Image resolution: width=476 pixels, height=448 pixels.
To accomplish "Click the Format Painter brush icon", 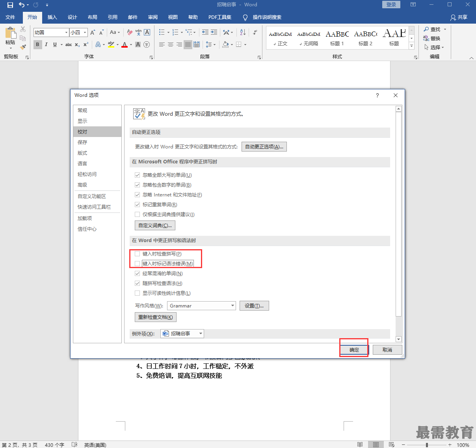I will tap(23, 47).
